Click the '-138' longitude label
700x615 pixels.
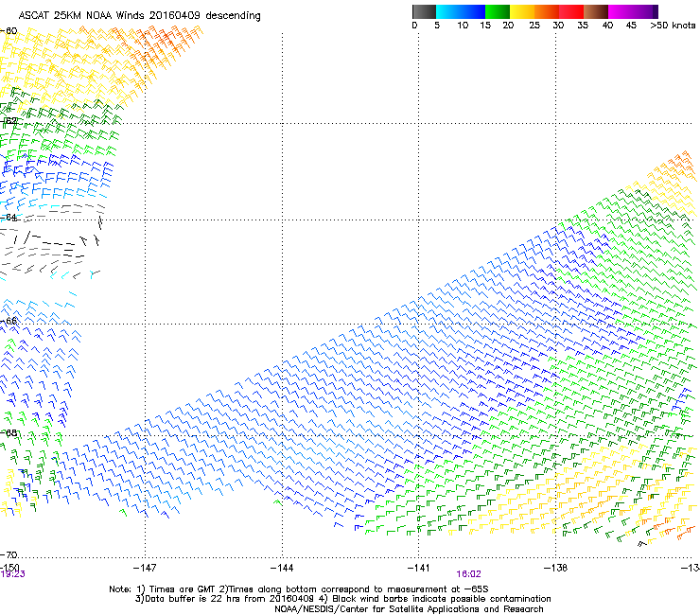pos(556,568)
